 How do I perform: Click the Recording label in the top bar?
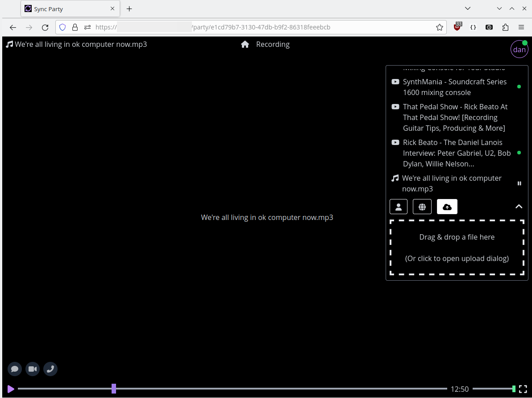(273, 44)
